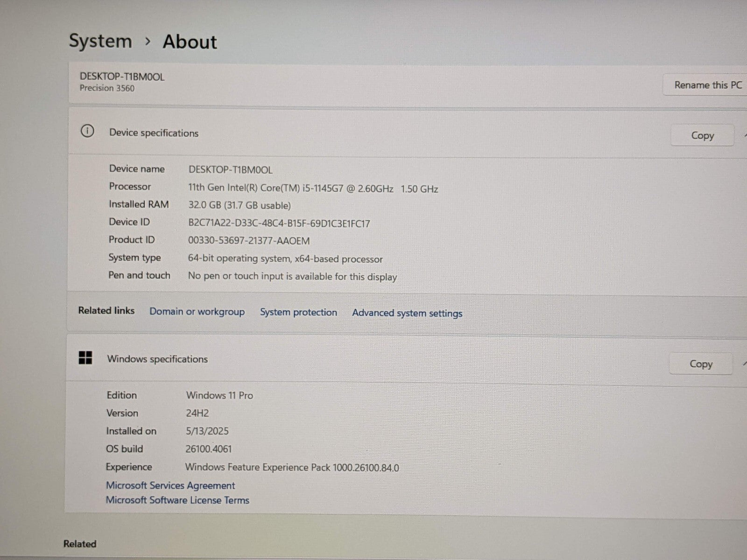Image resolution: width=747 pixels, height=560 pixels.
Task: Click the Product ID value text
Action: 248,241
